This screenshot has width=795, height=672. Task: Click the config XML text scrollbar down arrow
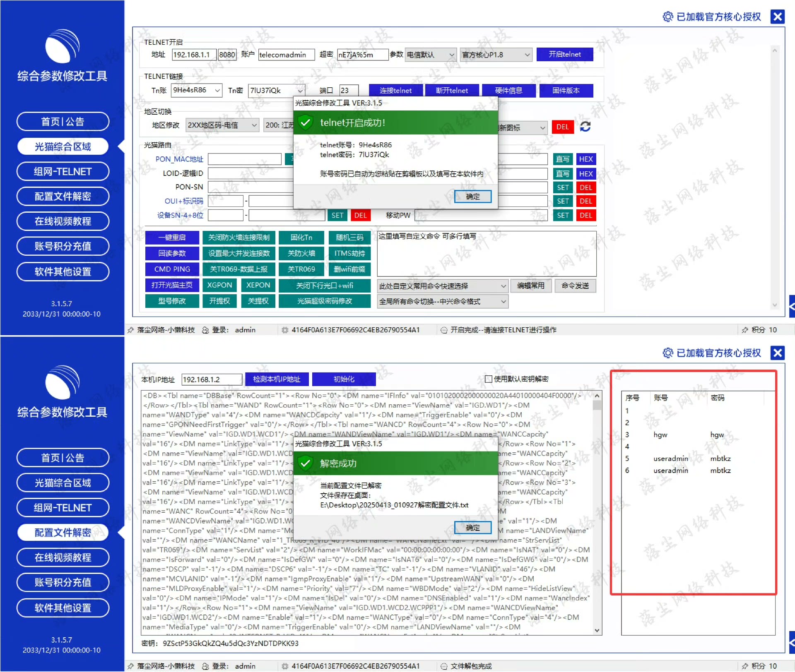tap(597, 630)
